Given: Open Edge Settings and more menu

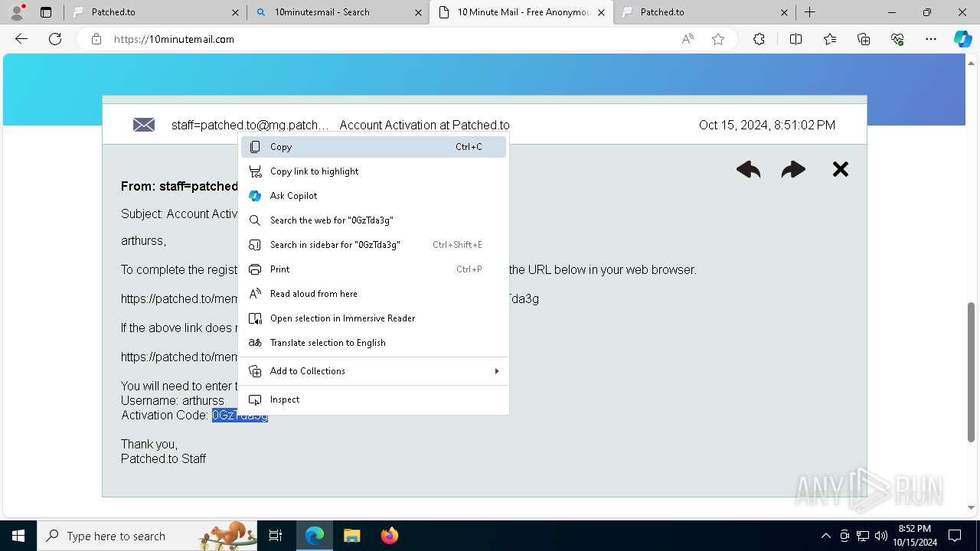Looking at the screenshot, I should (931, 39).
